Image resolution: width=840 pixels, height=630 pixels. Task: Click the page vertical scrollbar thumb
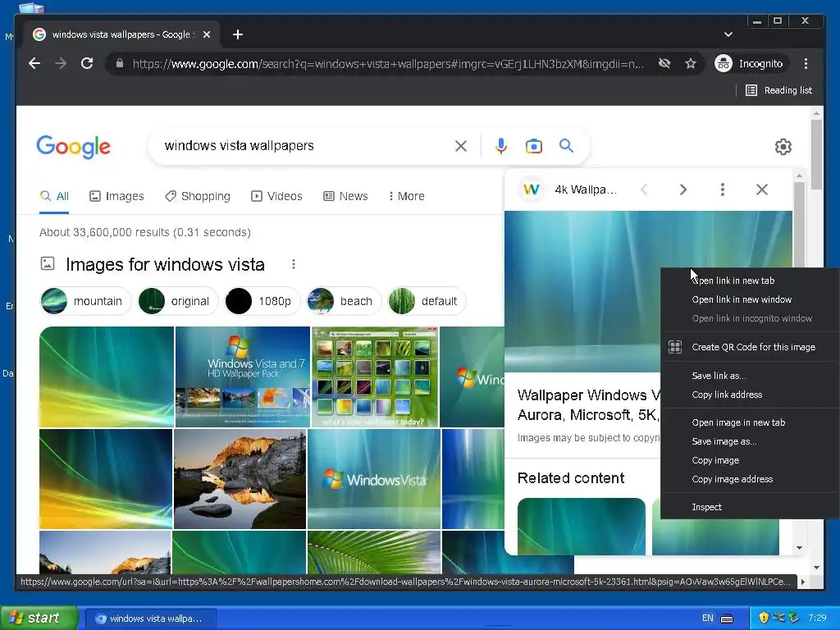(x=816, y=154)
